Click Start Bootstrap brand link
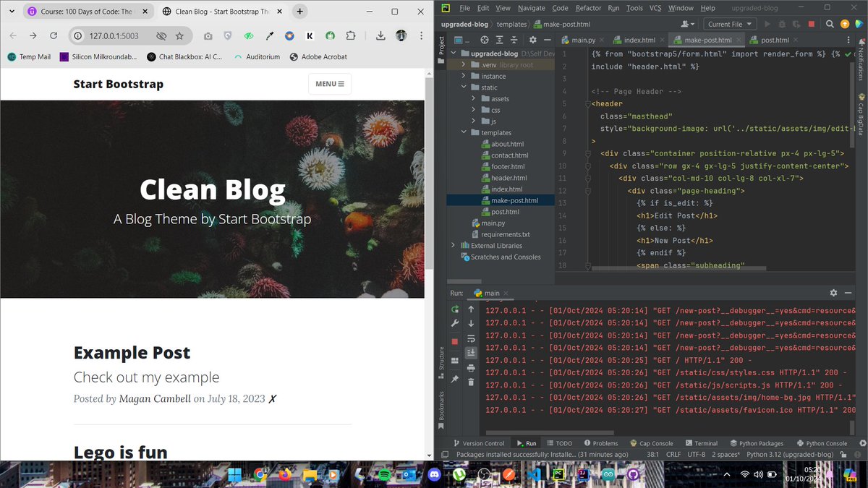Image resolution: width=868 pixels, height=488 pixels. [x=119, y=84]
